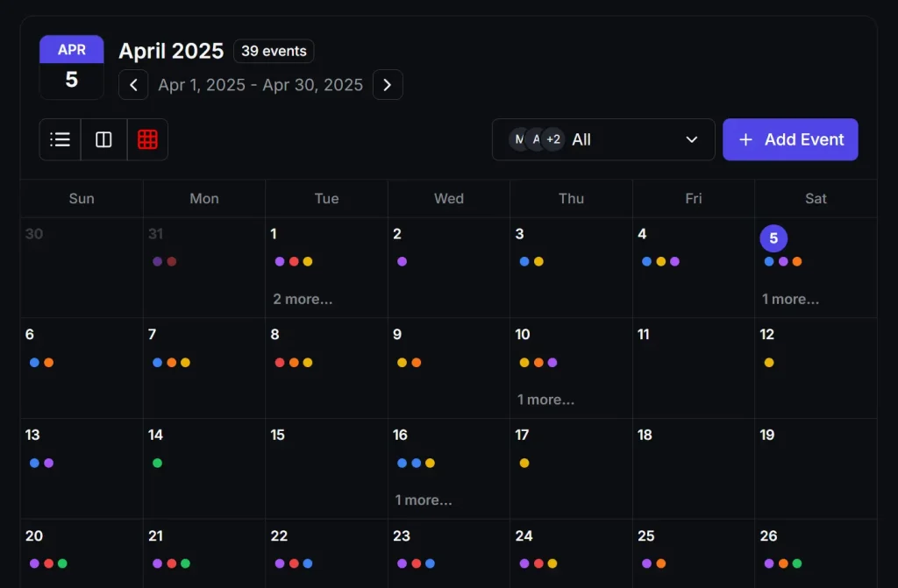This screenshot has width=898, height=588.
Task: Select the split column view icon
Action: click(103, 138)
